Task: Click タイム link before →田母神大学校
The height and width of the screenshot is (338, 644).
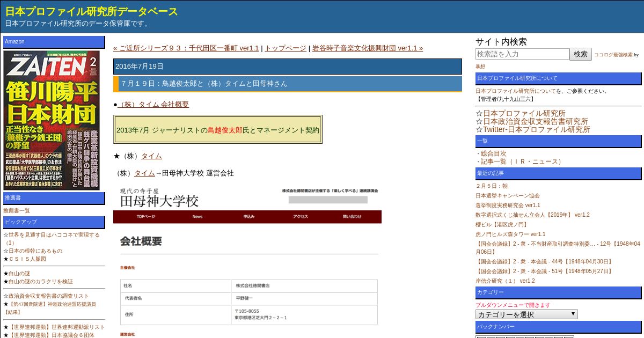Action: pos(144,173)
